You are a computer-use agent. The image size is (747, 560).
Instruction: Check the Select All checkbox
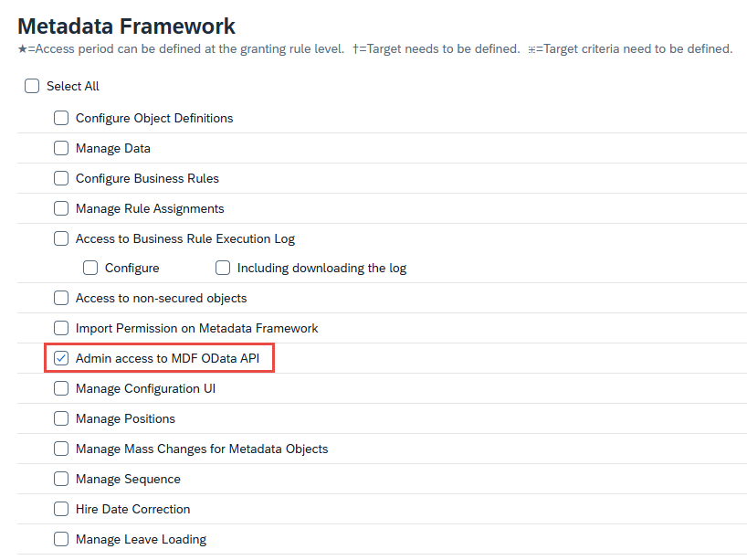point(32,86)
